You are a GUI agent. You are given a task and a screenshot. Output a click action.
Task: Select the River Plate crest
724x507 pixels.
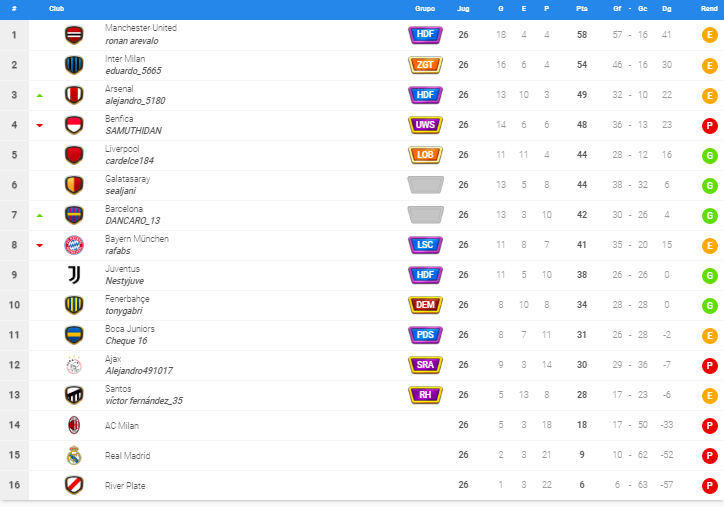click(74, 485)
